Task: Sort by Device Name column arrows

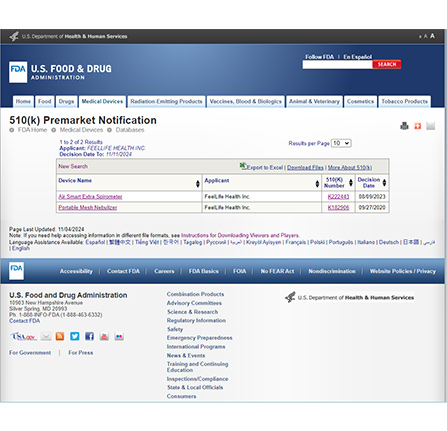Action: (x=198, y=184)
